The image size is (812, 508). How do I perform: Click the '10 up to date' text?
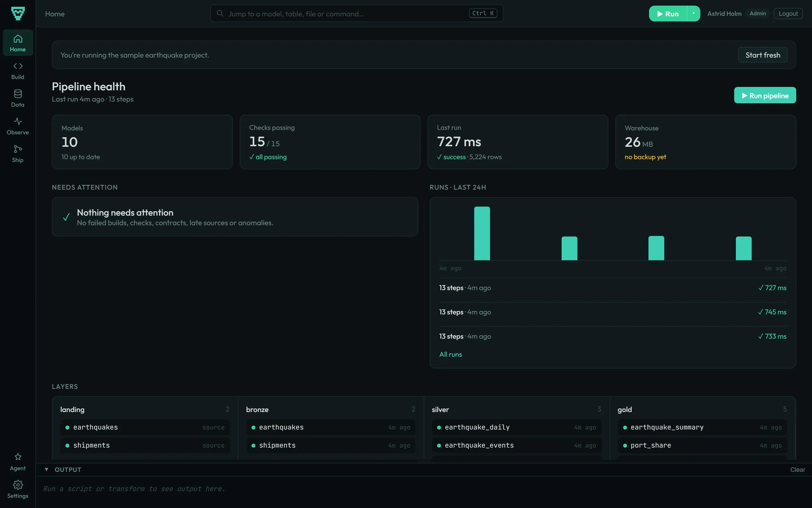pyautogui.click(x=81, y=157)
